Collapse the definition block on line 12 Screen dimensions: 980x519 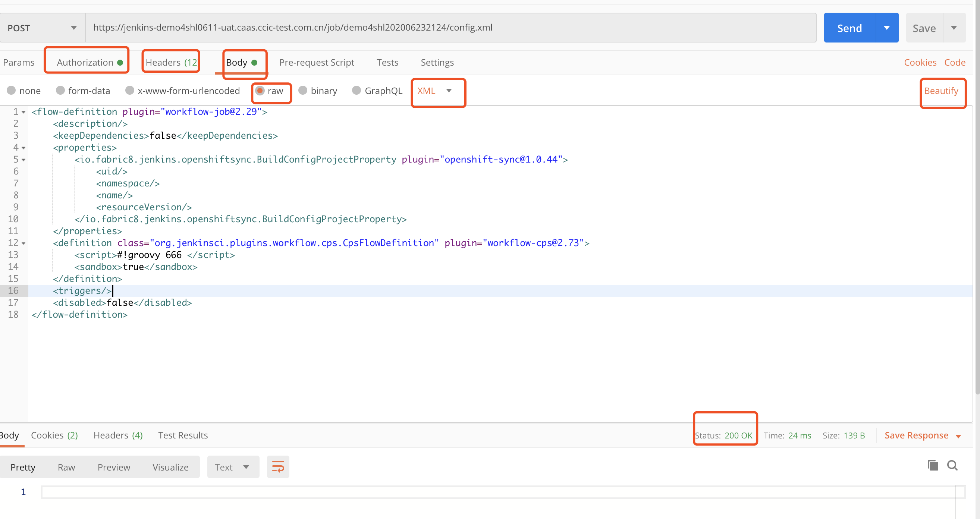pos(23,243)
